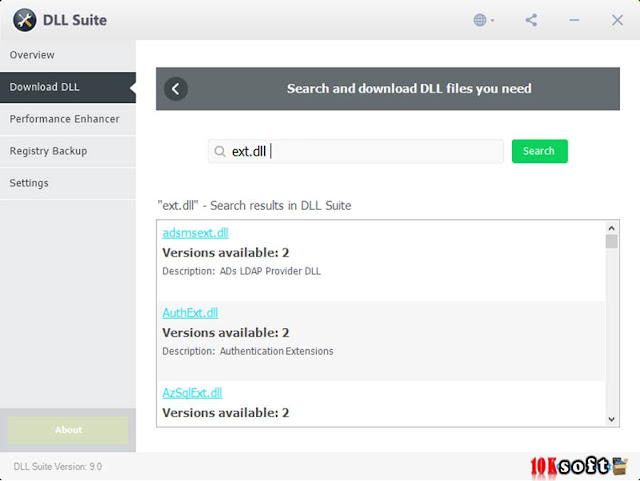640x481 pixels.
Task: Click the results list scrollbar thumb
Action: 611,241
